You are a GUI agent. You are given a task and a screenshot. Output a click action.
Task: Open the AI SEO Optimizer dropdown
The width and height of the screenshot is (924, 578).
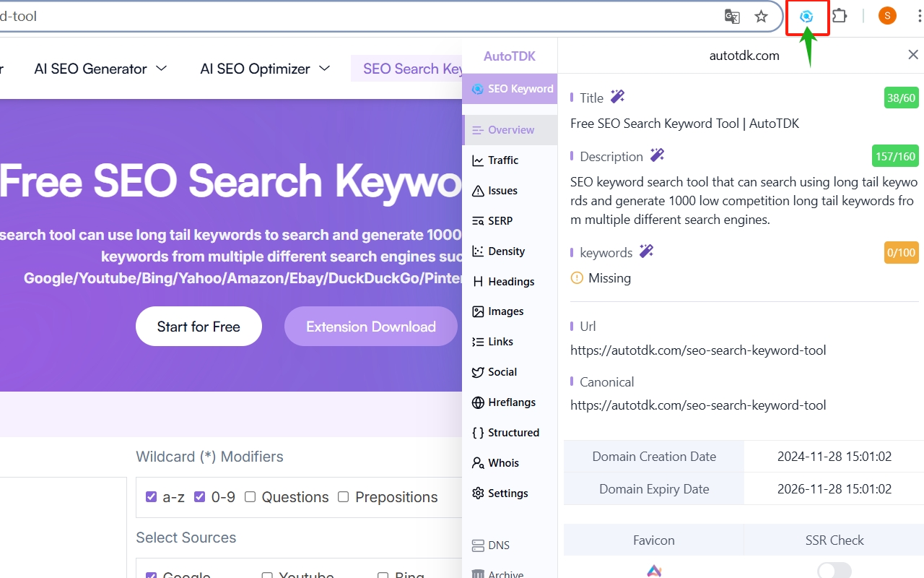click(264, 69)
